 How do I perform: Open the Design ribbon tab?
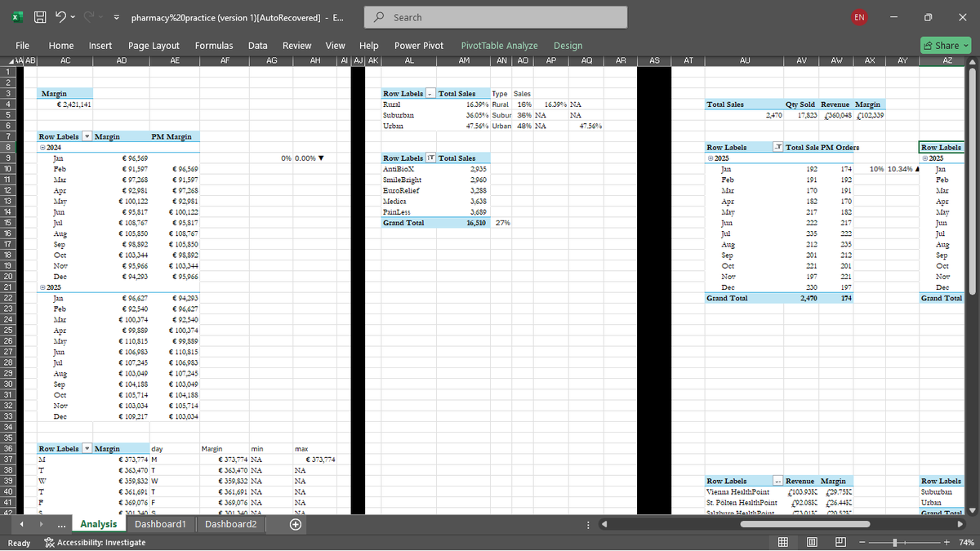(568, 46)
